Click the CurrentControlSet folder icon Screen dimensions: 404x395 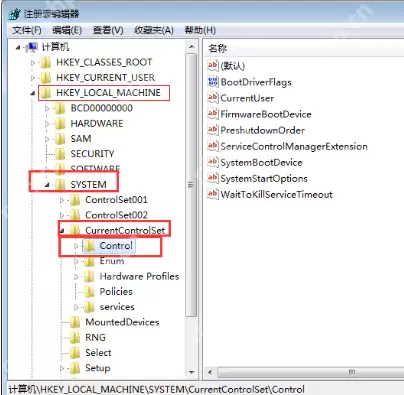click(x=75, y=230)
